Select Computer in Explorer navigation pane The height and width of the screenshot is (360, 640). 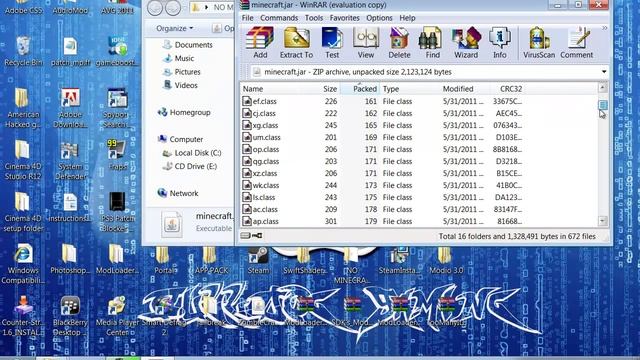click(x=180, y=139)
